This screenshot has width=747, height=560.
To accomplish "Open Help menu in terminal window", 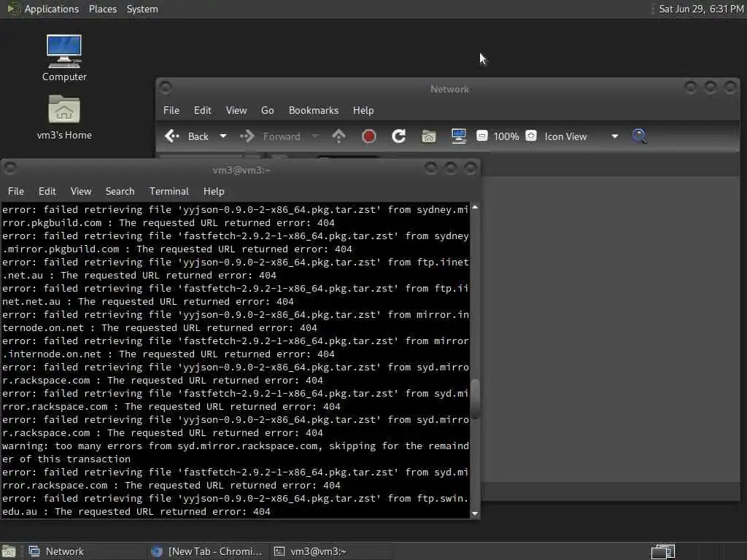I will click(x=214, y=192).
